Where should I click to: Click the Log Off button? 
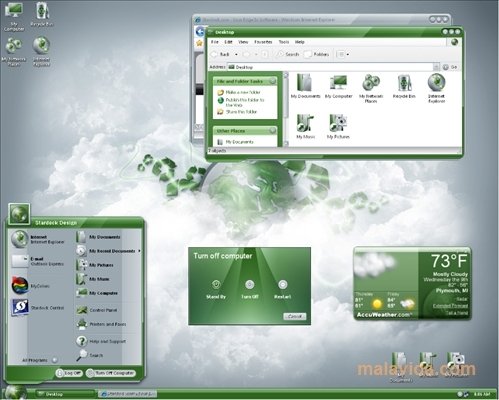[69, 373]
